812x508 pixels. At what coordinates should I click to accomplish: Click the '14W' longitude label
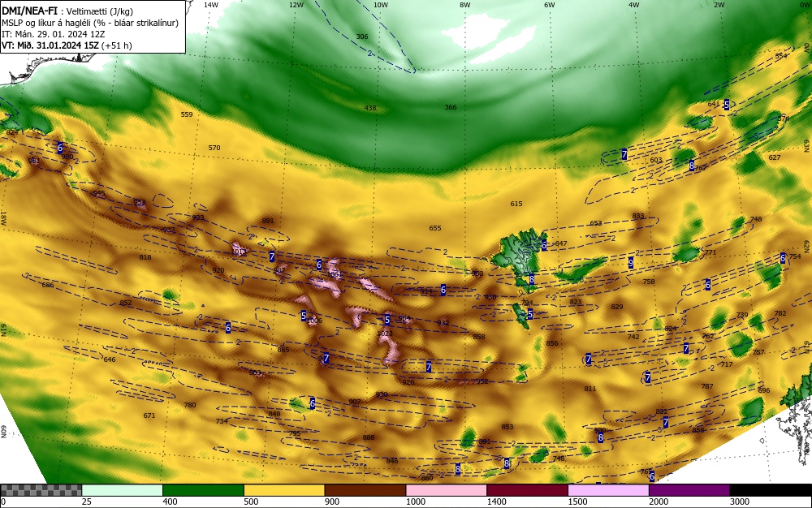pyautogui.click(x=211, y=5)
